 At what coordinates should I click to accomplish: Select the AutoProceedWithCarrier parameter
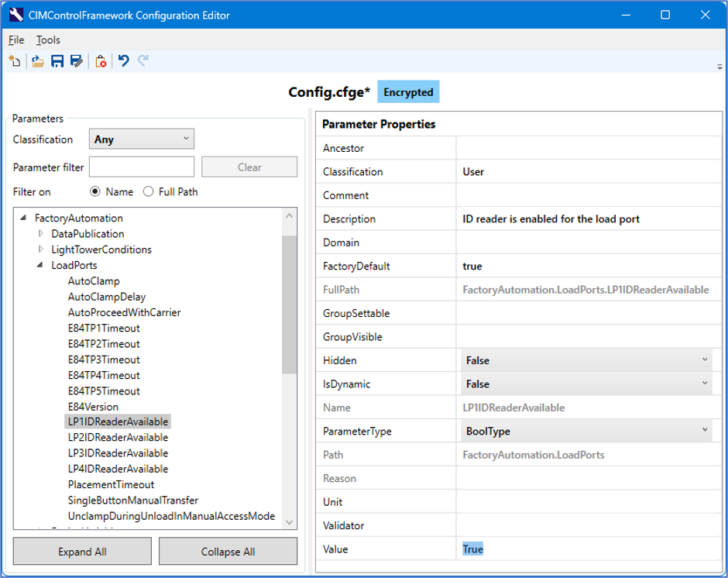[125, 313]
